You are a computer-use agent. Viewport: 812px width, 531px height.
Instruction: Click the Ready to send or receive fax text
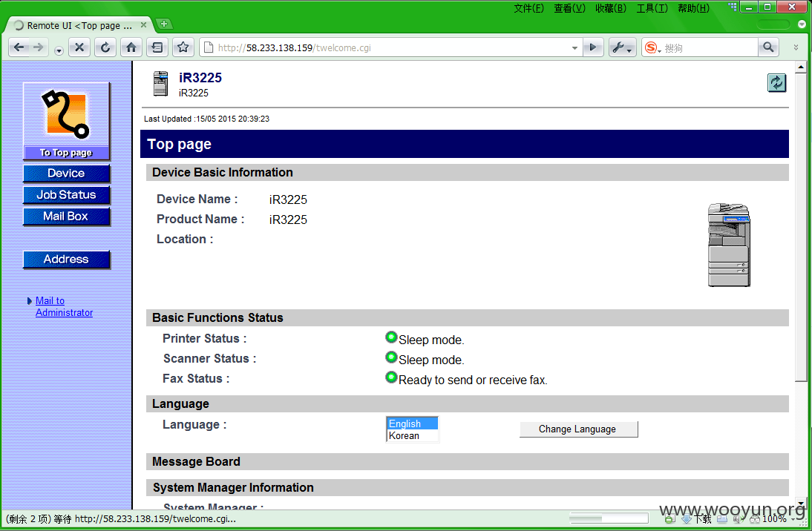click(x=473, y=380)
